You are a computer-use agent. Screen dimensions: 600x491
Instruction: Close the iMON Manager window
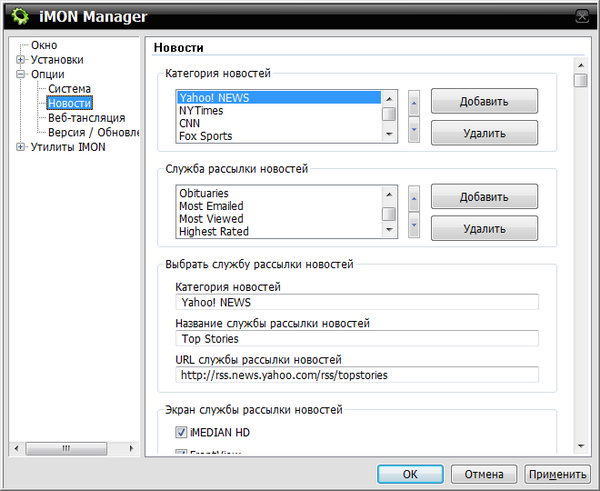(x=582, y=16)
